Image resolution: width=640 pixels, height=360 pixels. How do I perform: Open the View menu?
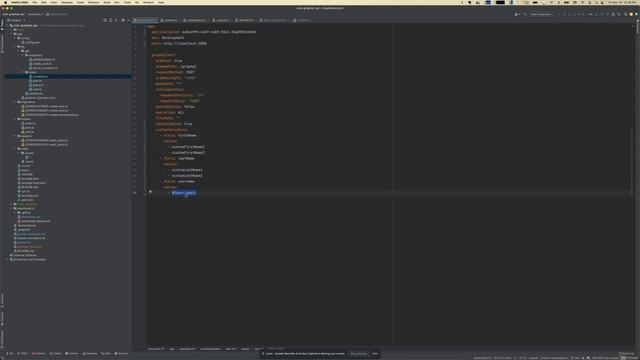tap(54, 2)
